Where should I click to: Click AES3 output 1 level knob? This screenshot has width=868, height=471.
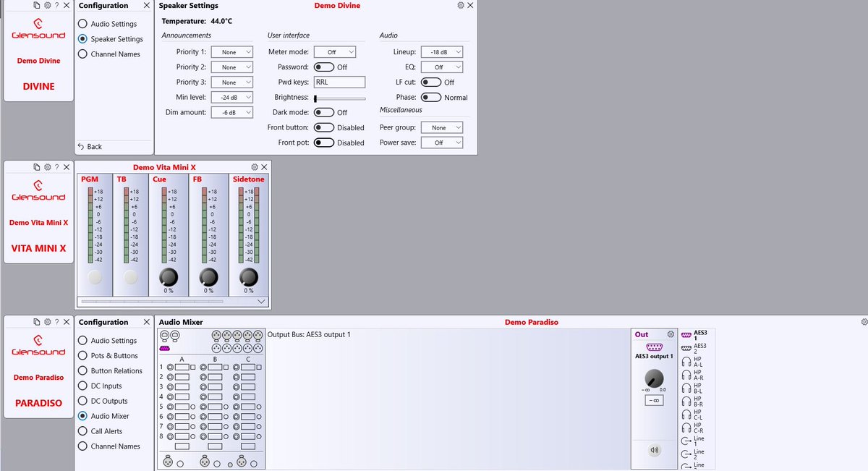(x=655, y=378)
